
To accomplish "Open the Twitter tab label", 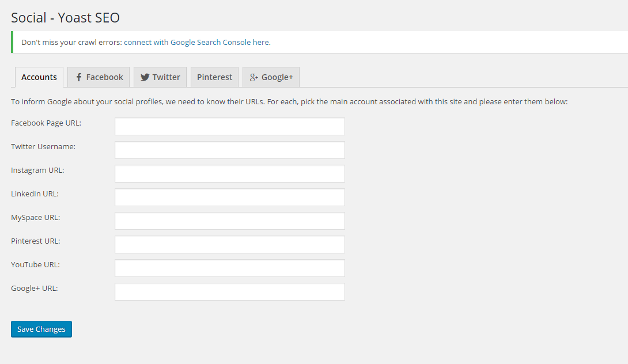I will [x=166, y=77].
